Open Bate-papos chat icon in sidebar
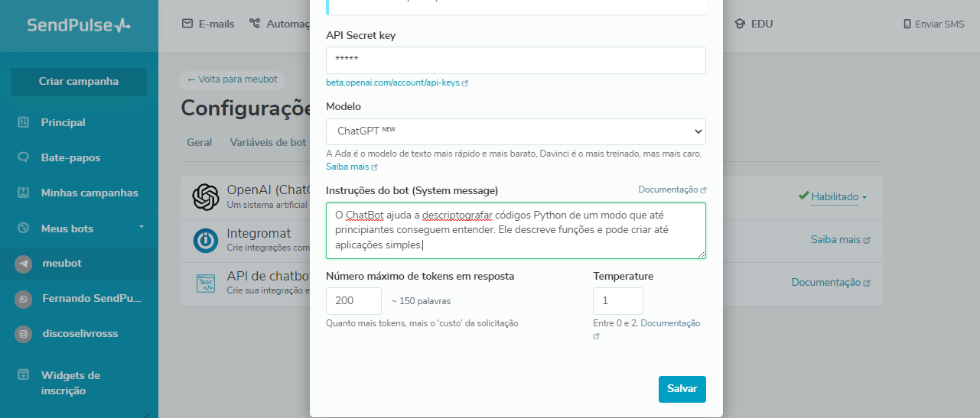Viewport: 980px width, 418px height. (24, 157)
